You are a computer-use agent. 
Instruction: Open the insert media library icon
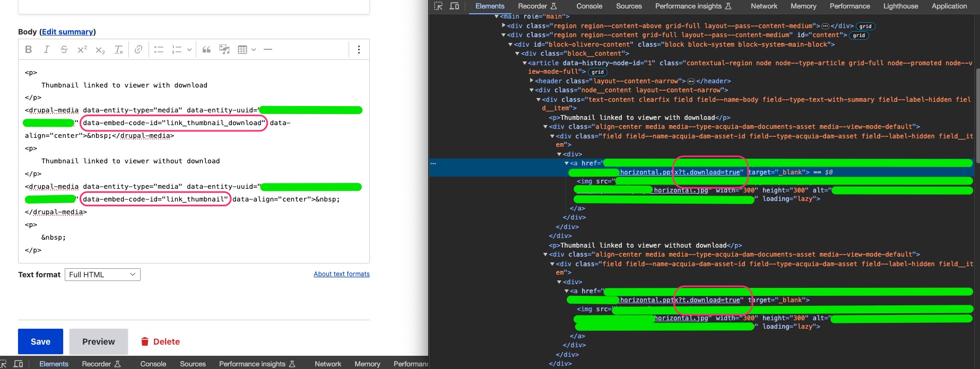[224, 49]
